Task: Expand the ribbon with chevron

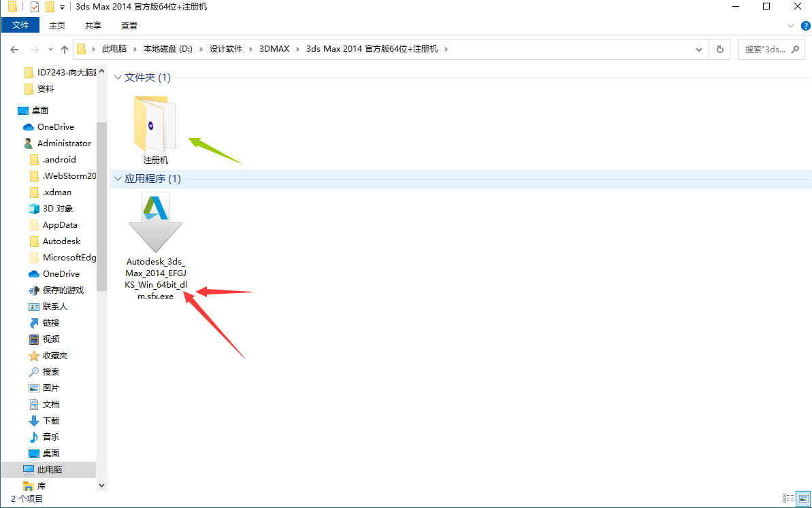Action: [791, 26]
